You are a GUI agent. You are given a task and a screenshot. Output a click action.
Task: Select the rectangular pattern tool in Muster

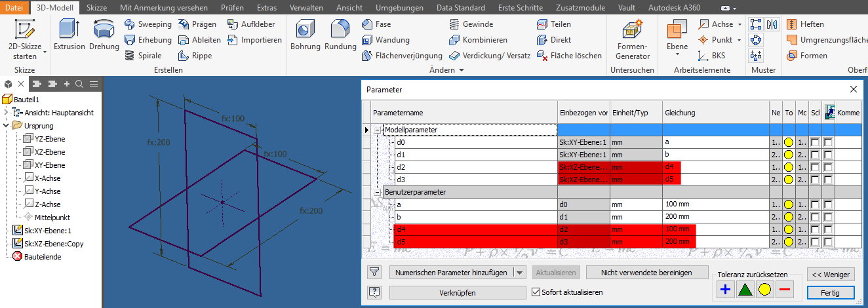tap(756, 24)
